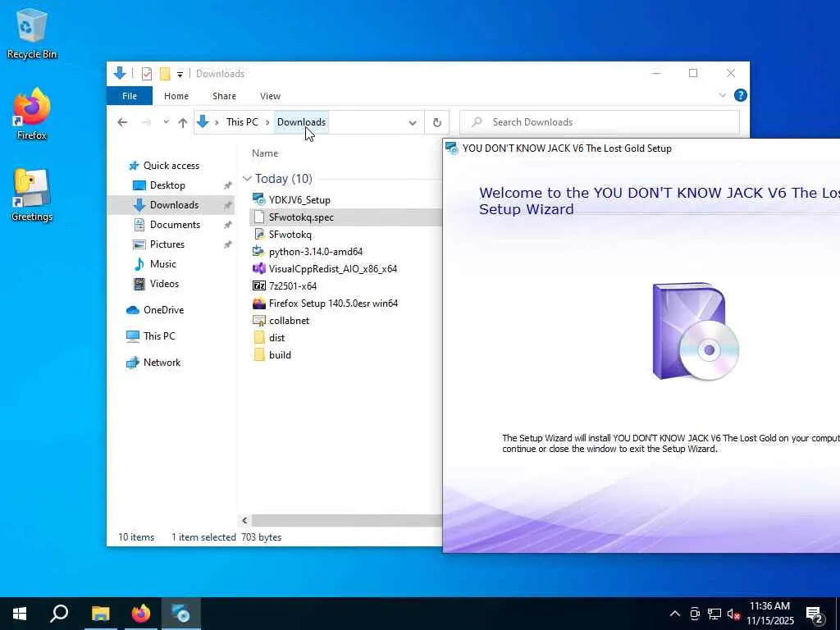This screenshot has height=630, width=840.
Task: Open taskbar Search magnifier
Action: tap(59, 614)
